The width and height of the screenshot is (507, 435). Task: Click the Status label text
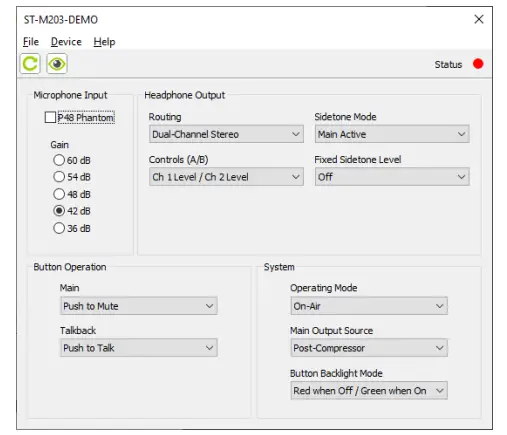[448, 64]
